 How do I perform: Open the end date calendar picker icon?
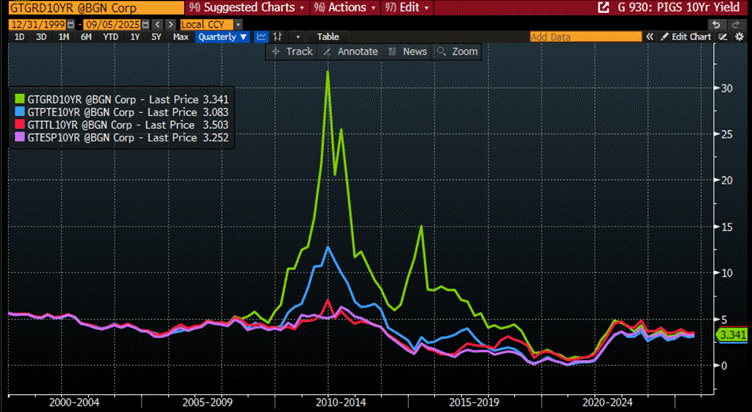pyautogui.click(x=145, y=24)
